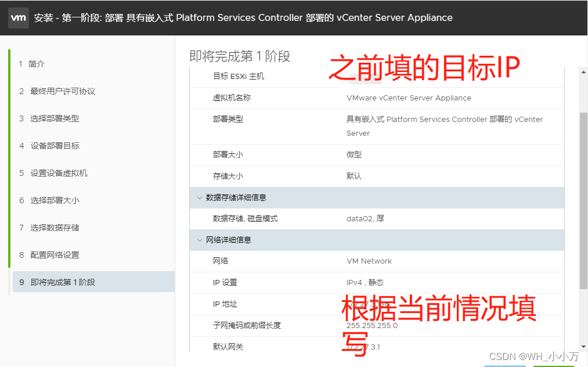Click the 默认网关 label
The width and height of the screenshot is (588, 367).
228,347
